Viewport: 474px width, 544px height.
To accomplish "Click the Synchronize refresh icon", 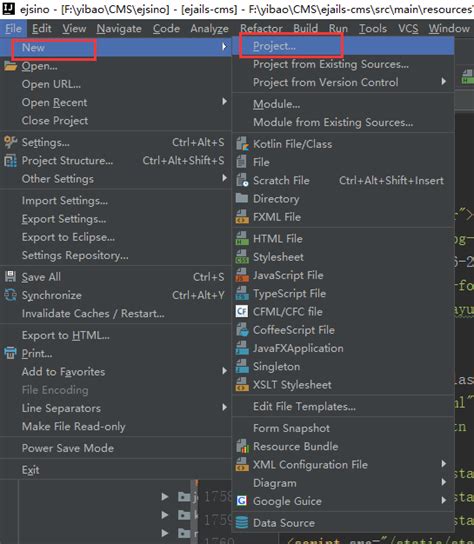I will point(10,295).
